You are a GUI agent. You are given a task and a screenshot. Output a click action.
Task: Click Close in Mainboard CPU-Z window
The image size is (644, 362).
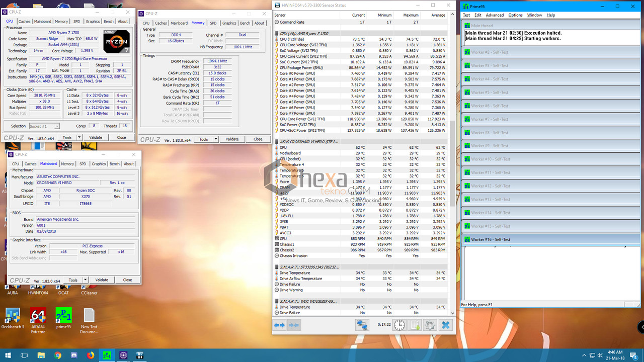[x=128, y=280]
